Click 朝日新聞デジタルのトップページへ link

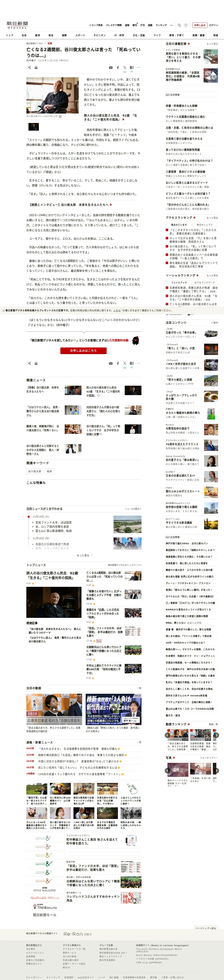click(x=124, y=565)
